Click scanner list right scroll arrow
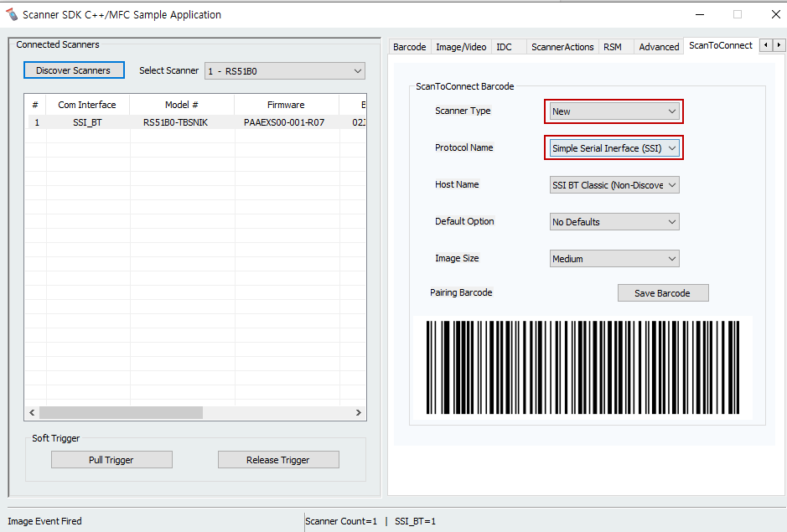Viewport: 787px width, 532px height. 359,413
